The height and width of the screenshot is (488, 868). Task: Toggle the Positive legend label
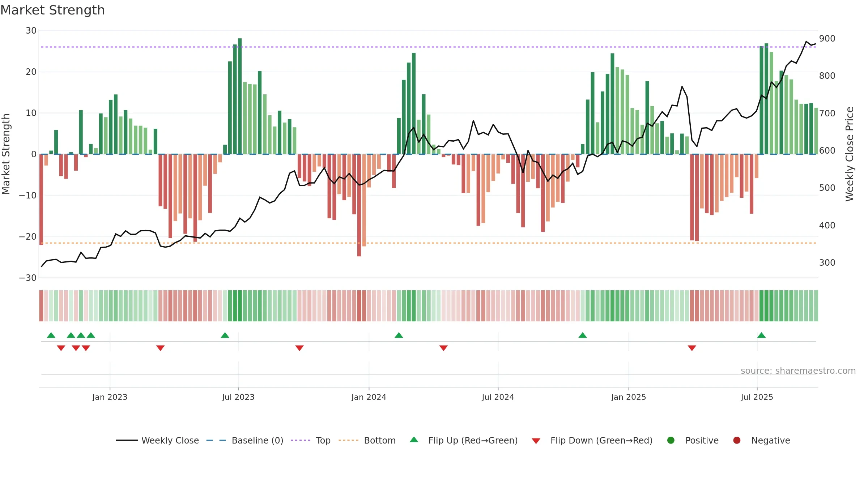point(702,440)
